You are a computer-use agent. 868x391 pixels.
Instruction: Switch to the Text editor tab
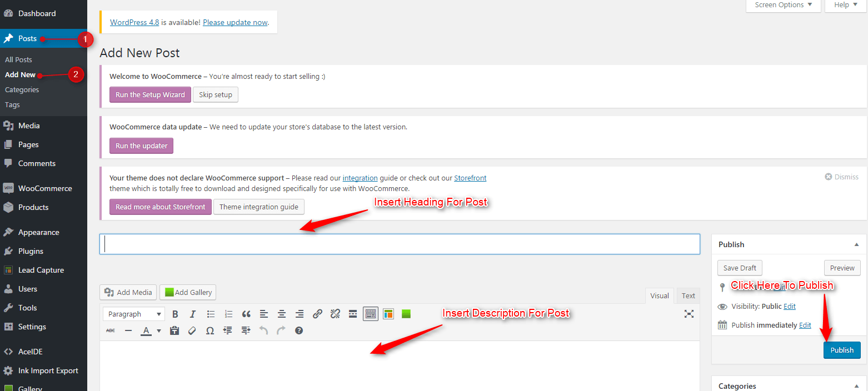point(689,295)
